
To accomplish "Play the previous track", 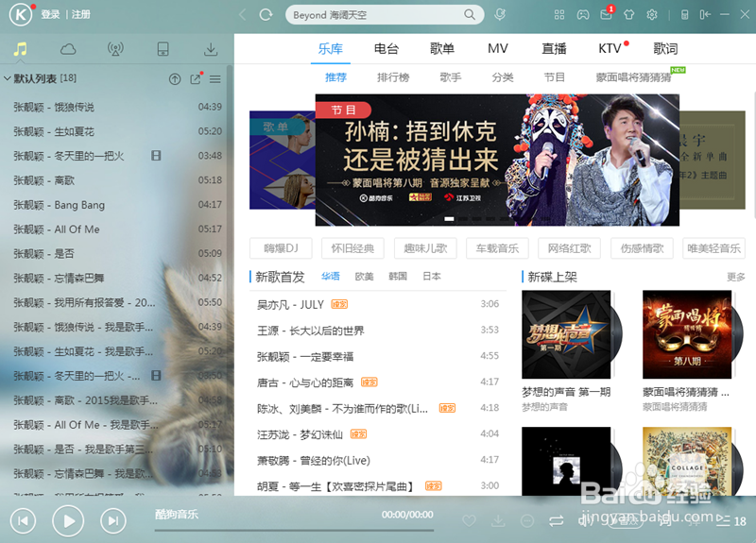I will (x=23, y=521).
